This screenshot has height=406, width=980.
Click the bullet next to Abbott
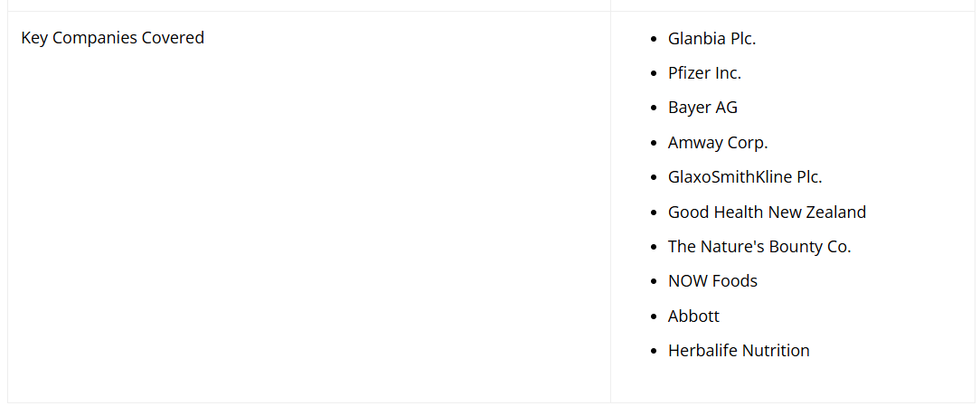[x=655, y=317]
